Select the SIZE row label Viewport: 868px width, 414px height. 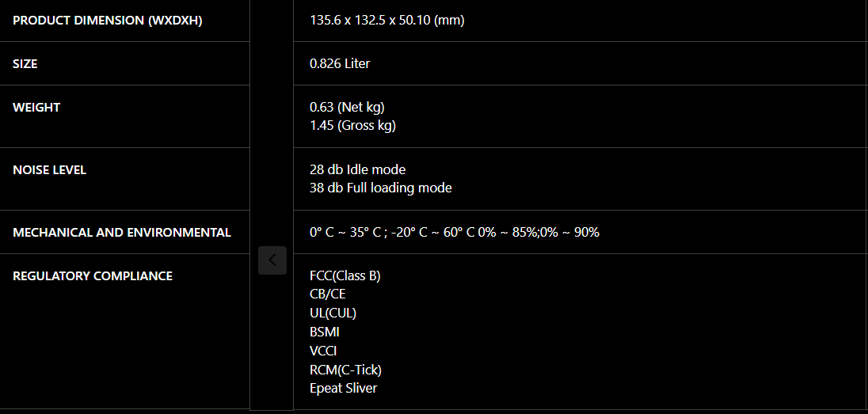pyautogui.click(x=25, y=64)
